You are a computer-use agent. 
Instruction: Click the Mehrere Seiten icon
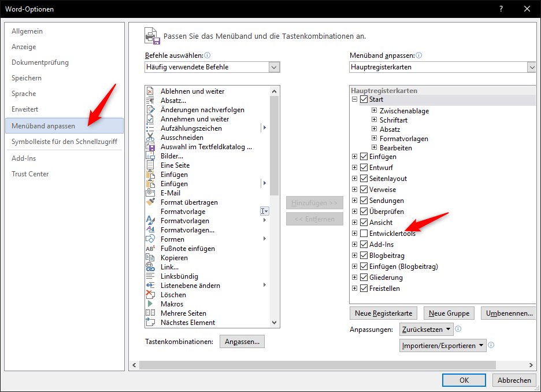[150, 313]
